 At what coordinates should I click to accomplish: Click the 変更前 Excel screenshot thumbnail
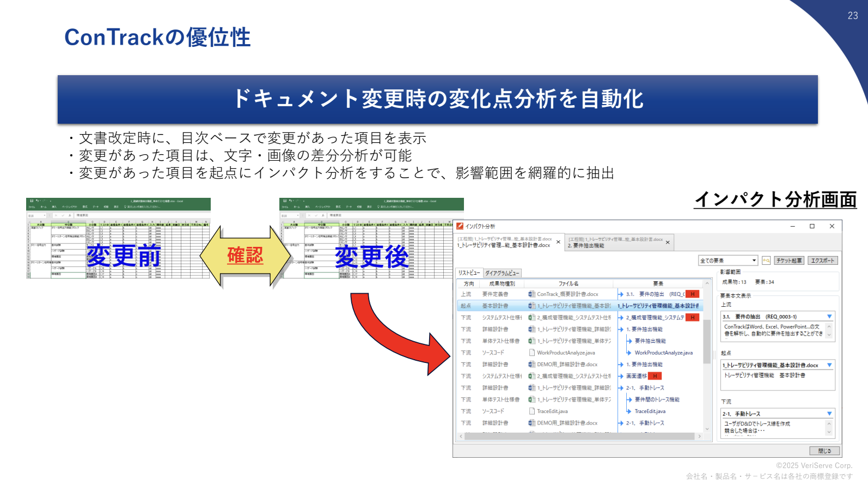click(x=118, y=239)
